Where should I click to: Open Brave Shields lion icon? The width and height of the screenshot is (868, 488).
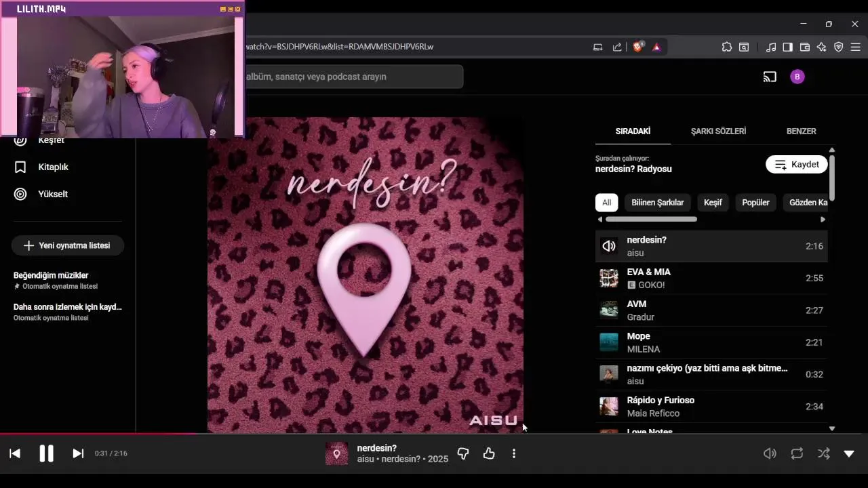click(x=638, y=47)
